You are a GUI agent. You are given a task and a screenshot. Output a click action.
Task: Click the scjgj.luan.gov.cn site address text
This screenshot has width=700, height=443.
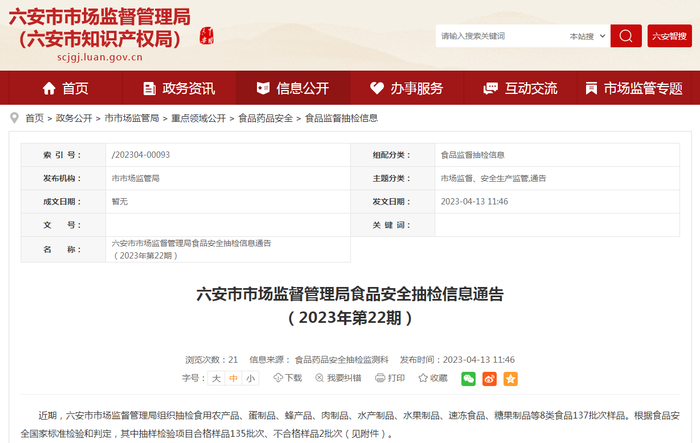[x=100, y=57]
